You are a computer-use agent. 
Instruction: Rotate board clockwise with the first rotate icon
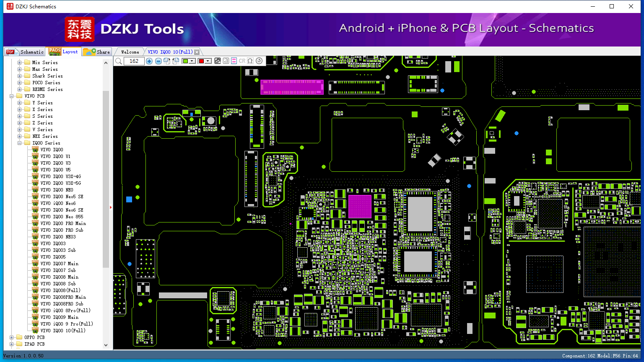[x=167, y=61]
